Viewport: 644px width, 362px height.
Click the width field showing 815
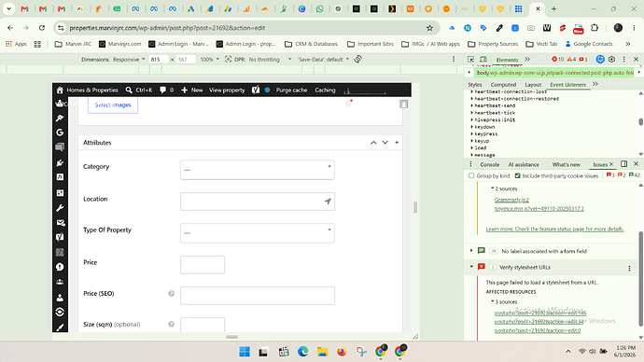(158, 60)
